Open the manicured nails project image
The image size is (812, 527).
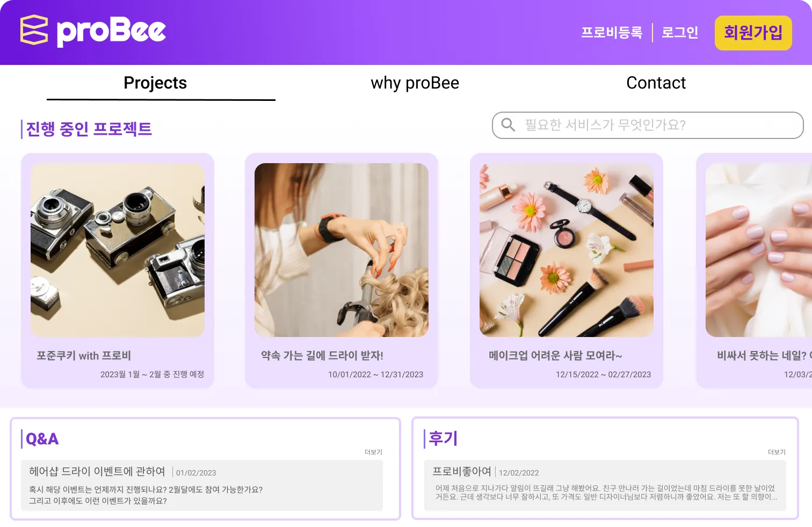[x=759, y=250]
